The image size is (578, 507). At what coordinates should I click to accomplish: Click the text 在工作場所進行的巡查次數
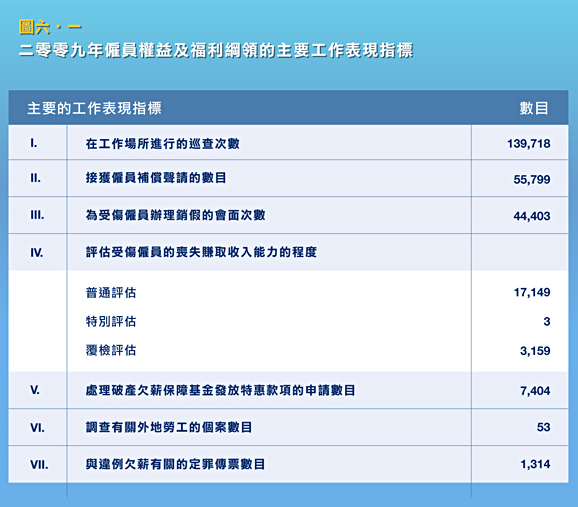tap(163, 143)
